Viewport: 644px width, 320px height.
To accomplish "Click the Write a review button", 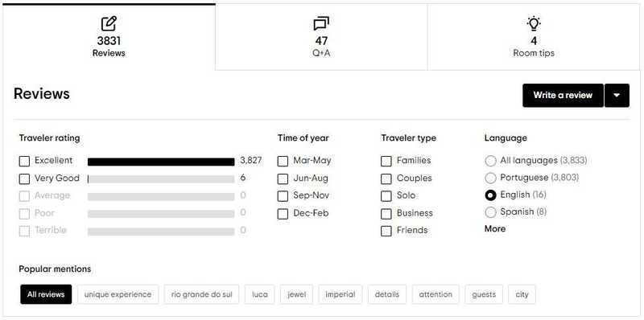I will coord(563,96).
